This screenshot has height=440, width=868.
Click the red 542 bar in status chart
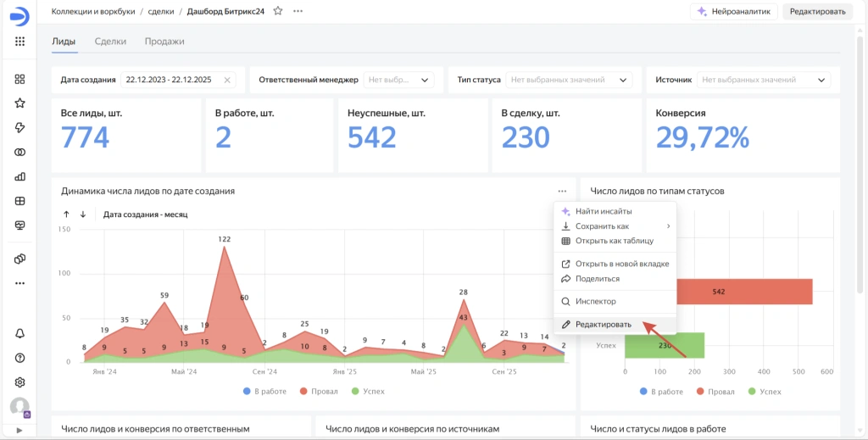point(744,292)
